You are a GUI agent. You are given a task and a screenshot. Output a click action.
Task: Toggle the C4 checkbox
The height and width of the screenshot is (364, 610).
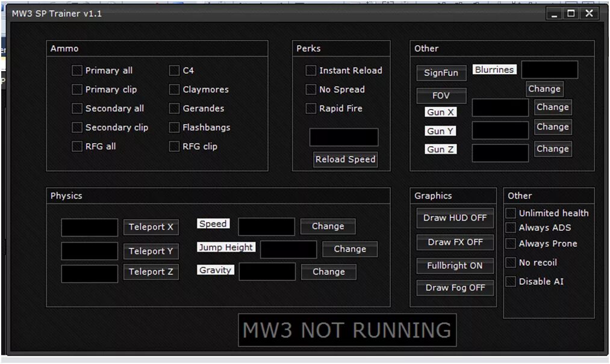click(x=174, y=70)
